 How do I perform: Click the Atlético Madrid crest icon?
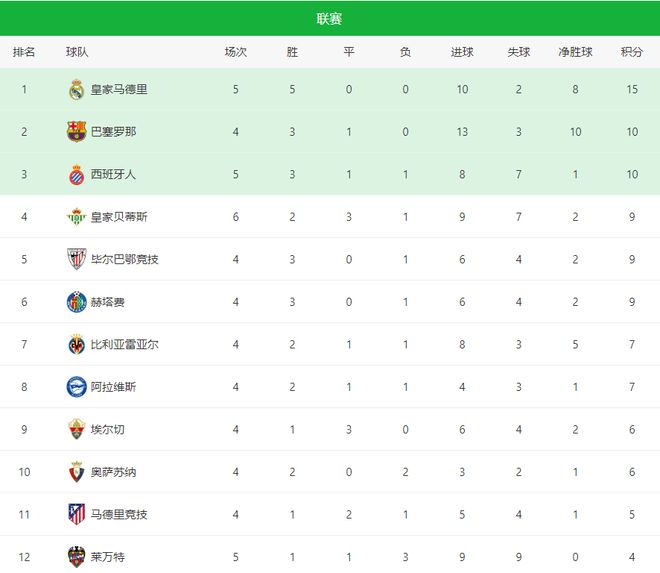[77, 514]
